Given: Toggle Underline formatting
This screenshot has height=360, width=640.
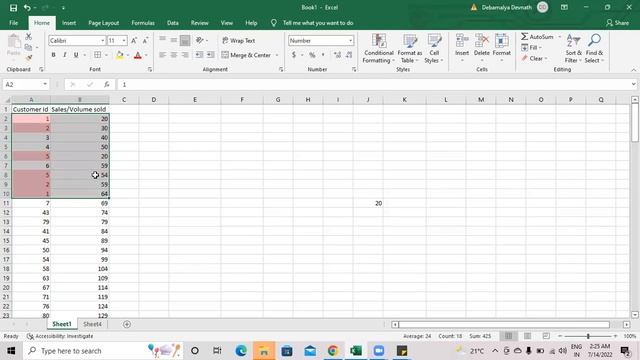Looking at the screenshot, I should pos(76,55).
